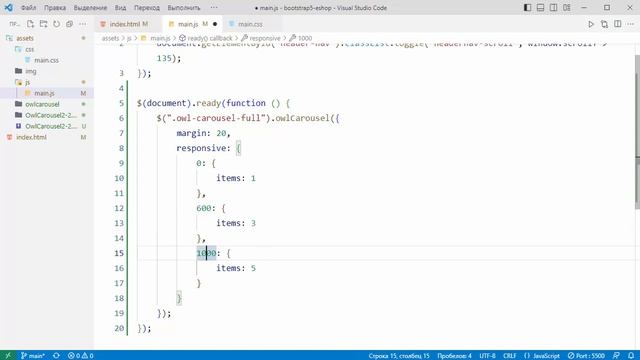Collapse all folders in Explorer

(x=69, y=24)
